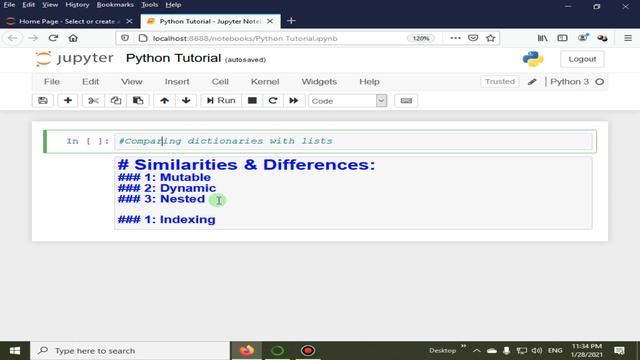Open the notification center icon

click(x=619, y=351)
